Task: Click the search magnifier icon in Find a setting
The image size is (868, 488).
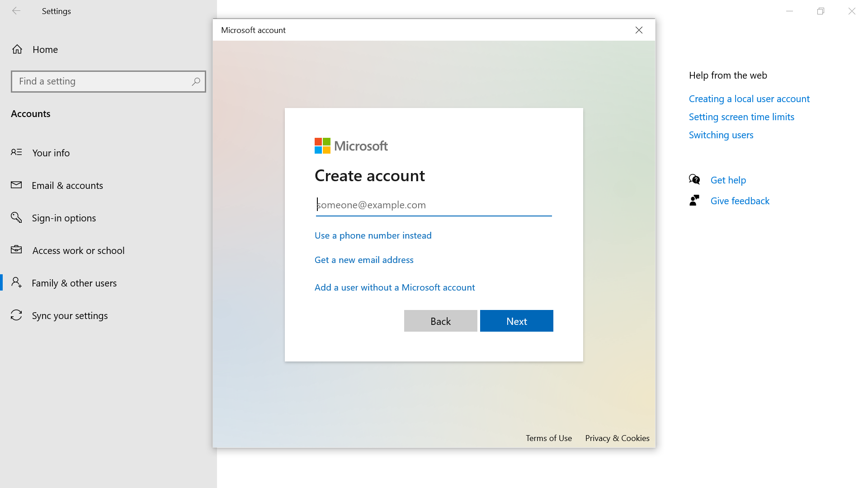Action: (196, 81)
